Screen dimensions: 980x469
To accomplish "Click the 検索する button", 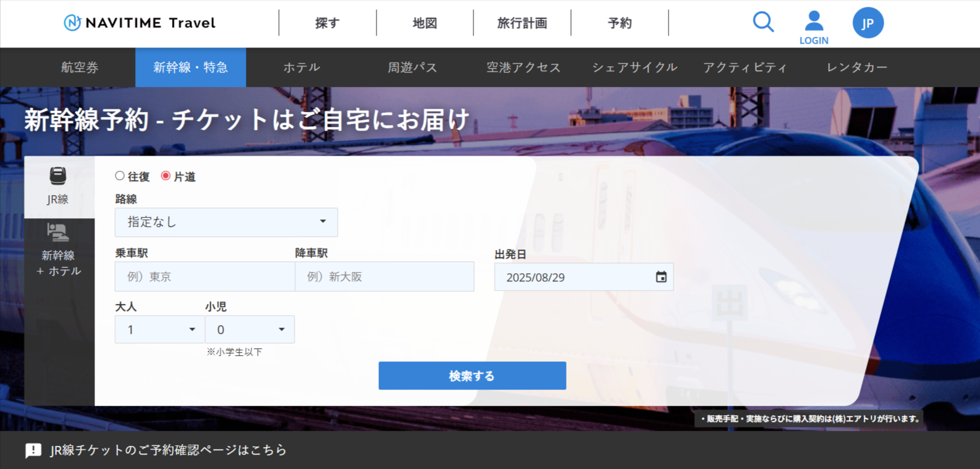I will (x=472, y=376).
